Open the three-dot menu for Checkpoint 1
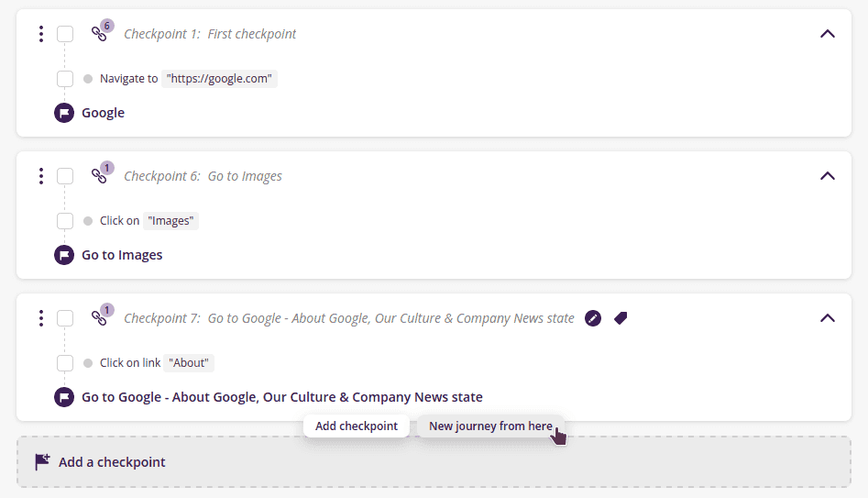This screenshot has width=868, height=498. point(41,34)
